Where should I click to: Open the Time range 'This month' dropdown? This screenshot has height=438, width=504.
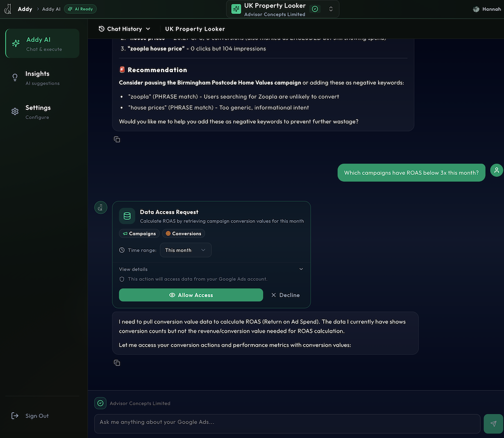click(185, 250)
